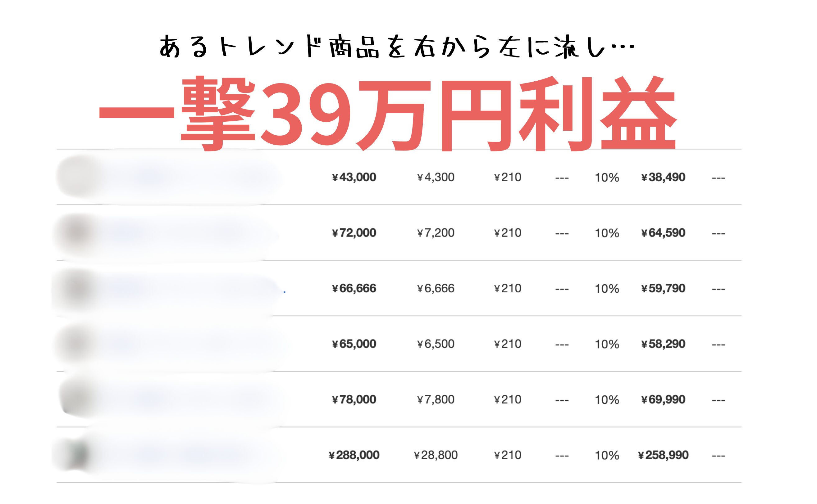This screenshot has width=817, height=504.
Task: Select the ¥288,000 sale price
Action: click(x=354, y=455)
